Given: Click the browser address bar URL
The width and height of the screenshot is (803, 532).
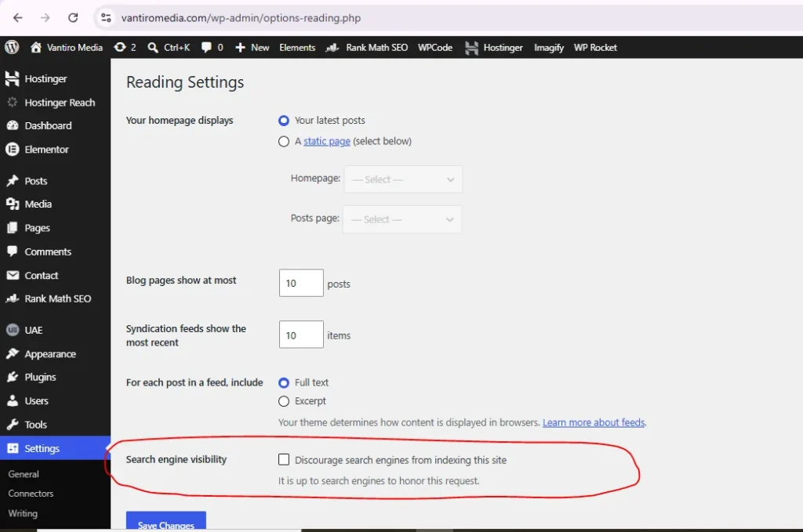Looking at the screenshot, I should pyautogui.click(x=241, y=18).
